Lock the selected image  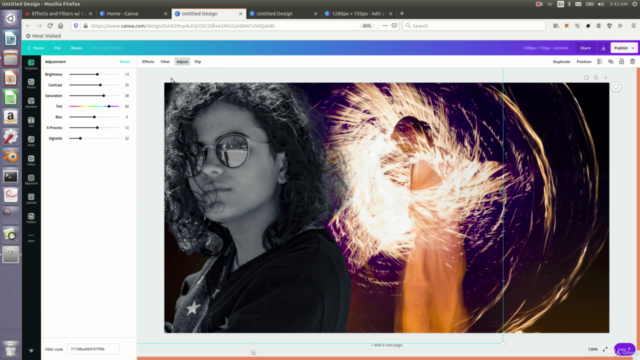click(621, 62)
